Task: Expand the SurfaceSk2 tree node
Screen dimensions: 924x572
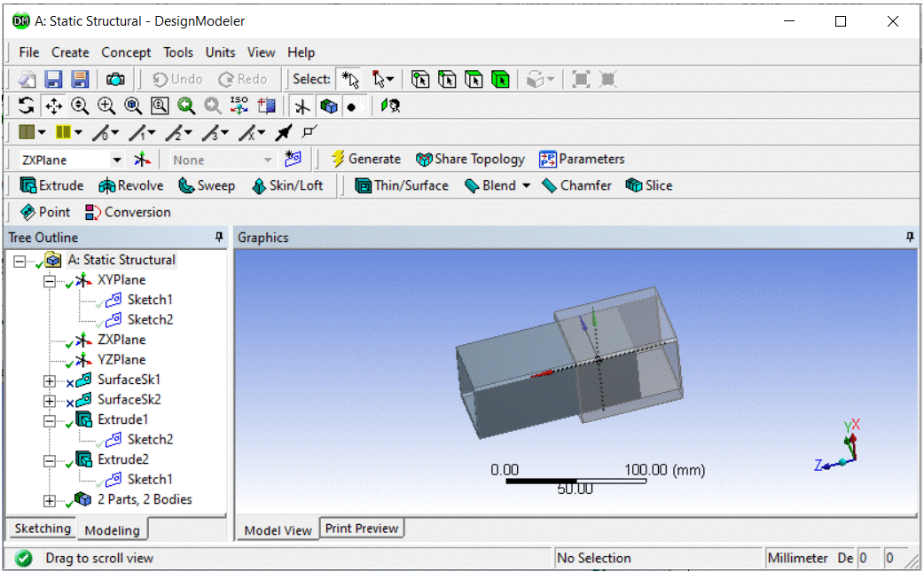Action: (50, 401)
